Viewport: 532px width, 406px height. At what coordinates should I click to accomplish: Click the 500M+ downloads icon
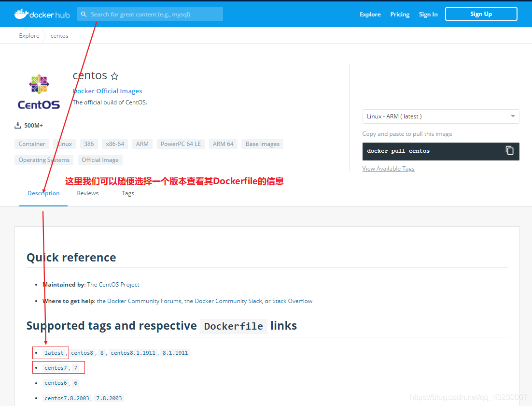point(18,125)
